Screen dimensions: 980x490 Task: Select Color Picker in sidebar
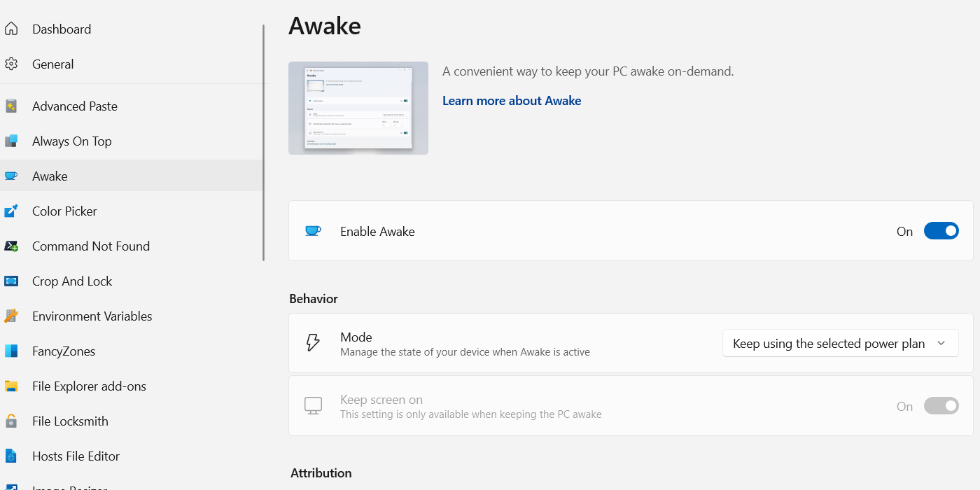64,211
